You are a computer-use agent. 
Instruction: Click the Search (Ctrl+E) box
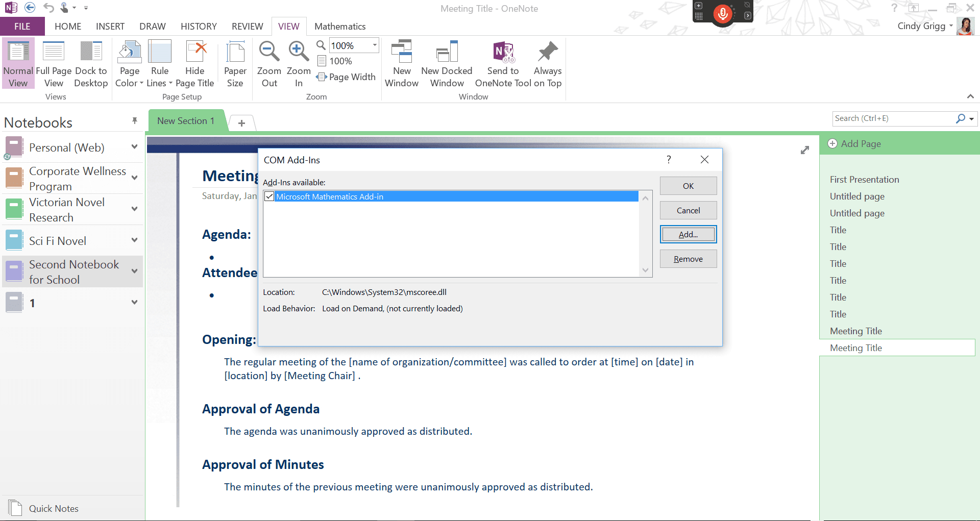point(893,118)
